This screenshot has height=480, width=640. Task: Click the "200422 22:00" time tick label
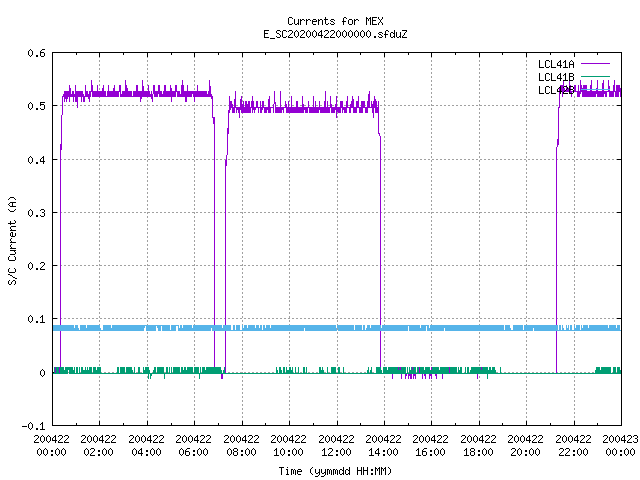[x=573, y=446]
